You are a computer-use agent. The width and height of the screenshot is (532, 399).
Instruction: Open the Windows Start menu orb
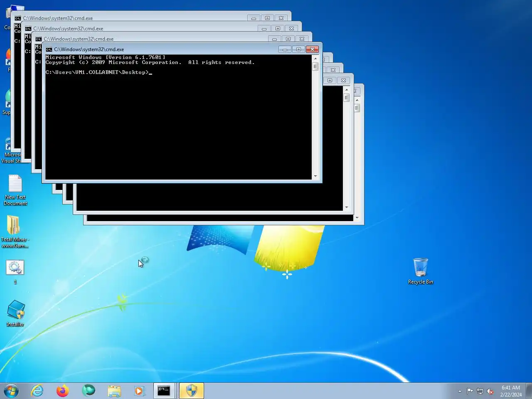(11, 391)
